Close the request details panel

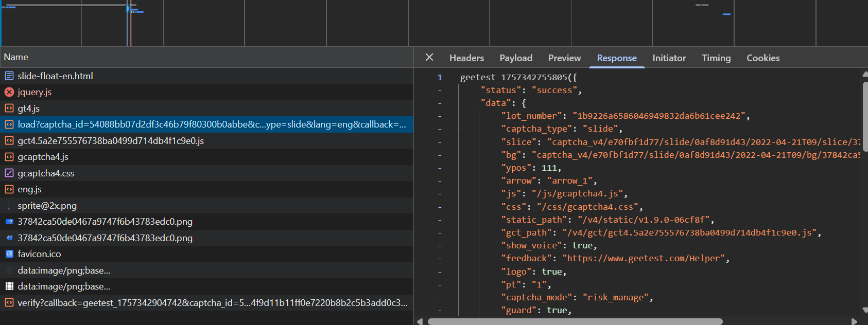[x=429, y=58]
